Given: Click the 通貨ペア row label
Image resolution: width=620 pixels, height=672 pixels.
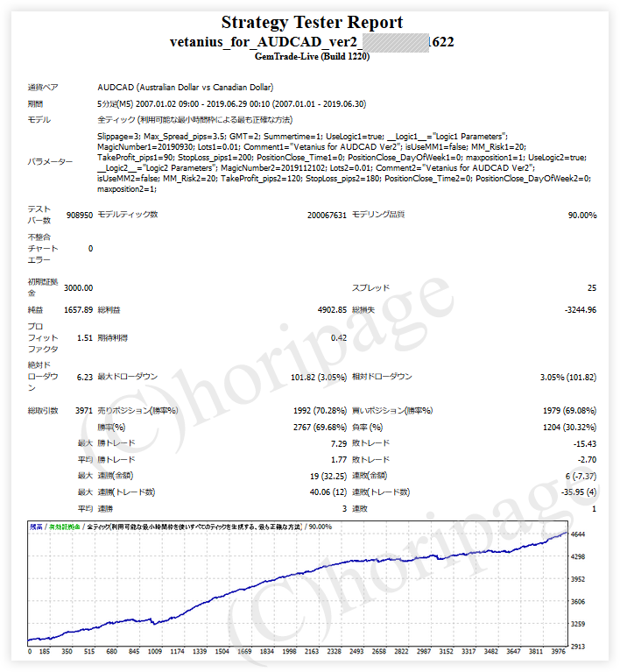Looking at the screenshot, I should (x=43, y=88).
